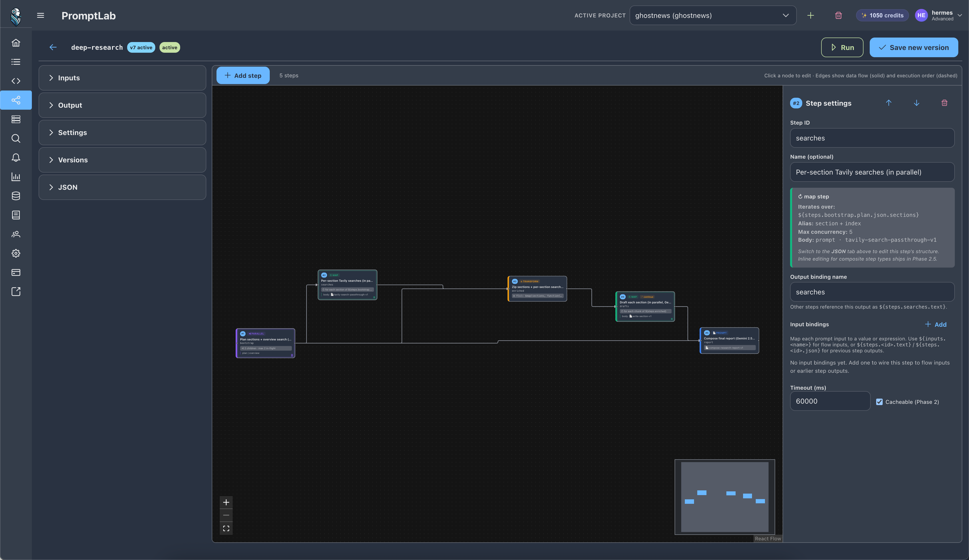Open the Home sidebar icon
969x560 pixels.
tap(16, 43)
